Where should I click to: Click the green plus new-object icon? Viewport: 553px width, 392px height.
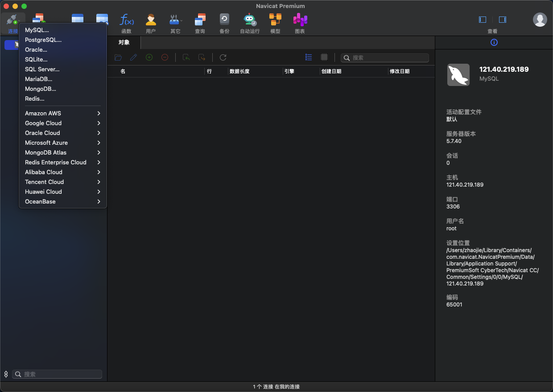(149, 57)
